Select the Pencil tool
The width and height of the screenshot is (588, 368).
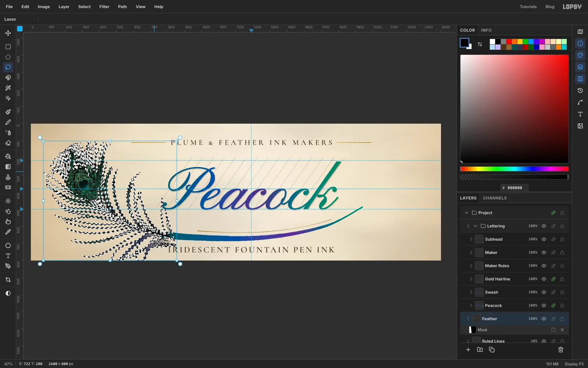[x=8, y=122]
